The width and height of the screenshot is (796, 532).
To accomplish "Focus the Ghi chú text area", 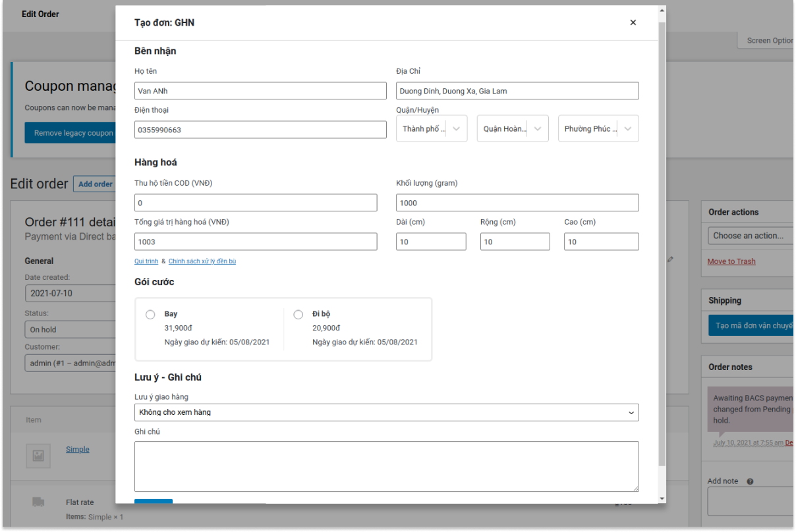I will (x=386, y=466).
